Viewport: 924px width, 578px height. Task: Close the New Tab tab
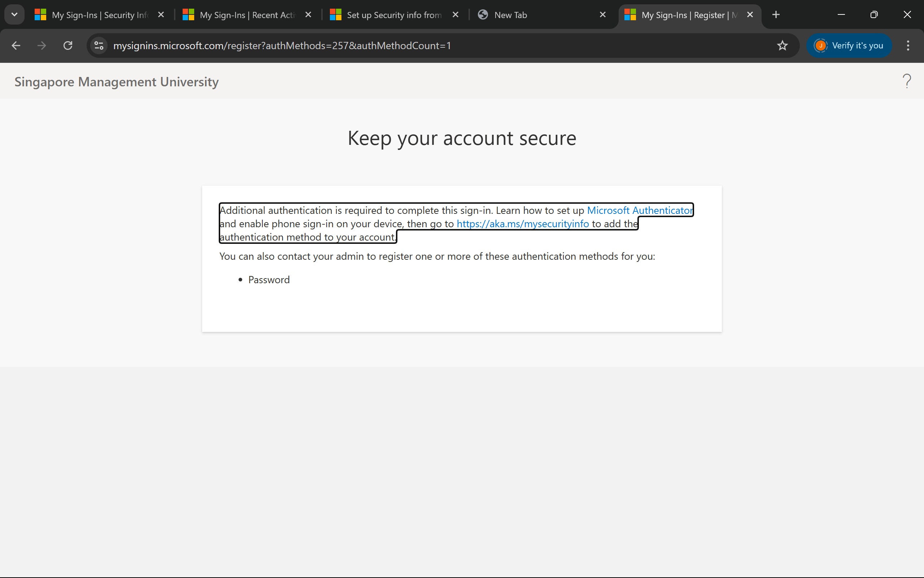tap(603, 14)
